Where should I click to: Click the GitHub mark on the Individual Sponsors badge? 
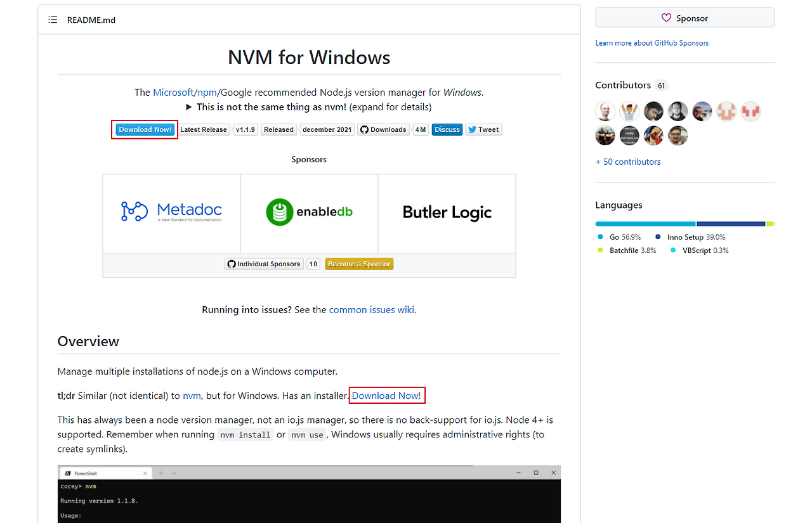[x=231, y=264]
